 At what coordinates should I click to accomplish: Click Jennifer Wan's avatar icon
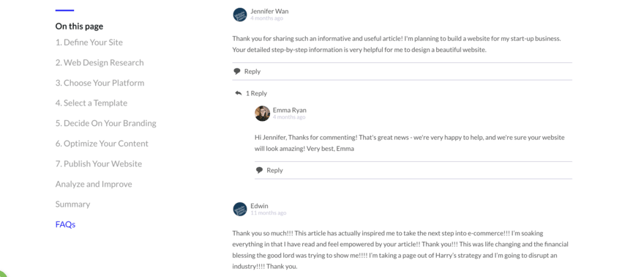point(240,15)
